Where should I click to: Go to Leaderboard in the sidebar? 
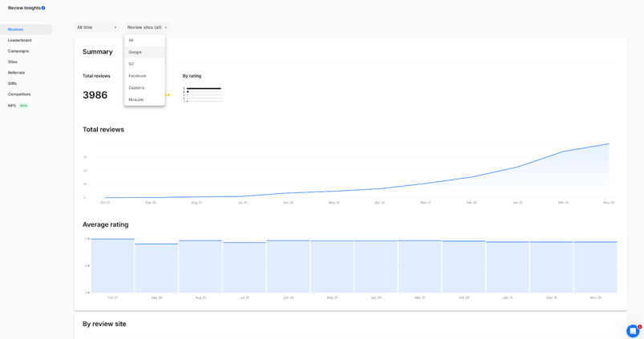[x=20, y=40]
